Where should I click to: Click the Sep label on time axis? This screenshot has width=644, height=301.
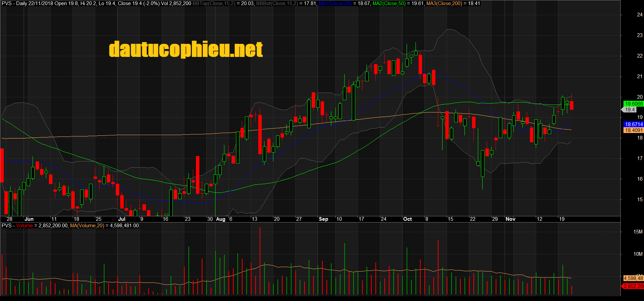click(x=323, y=219)
